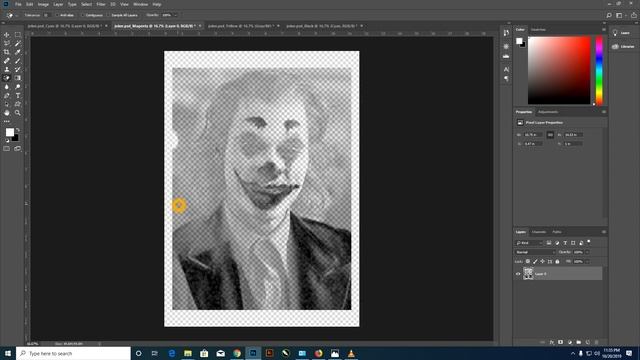Select the Magic Wand tool

[x=18, y=44]
